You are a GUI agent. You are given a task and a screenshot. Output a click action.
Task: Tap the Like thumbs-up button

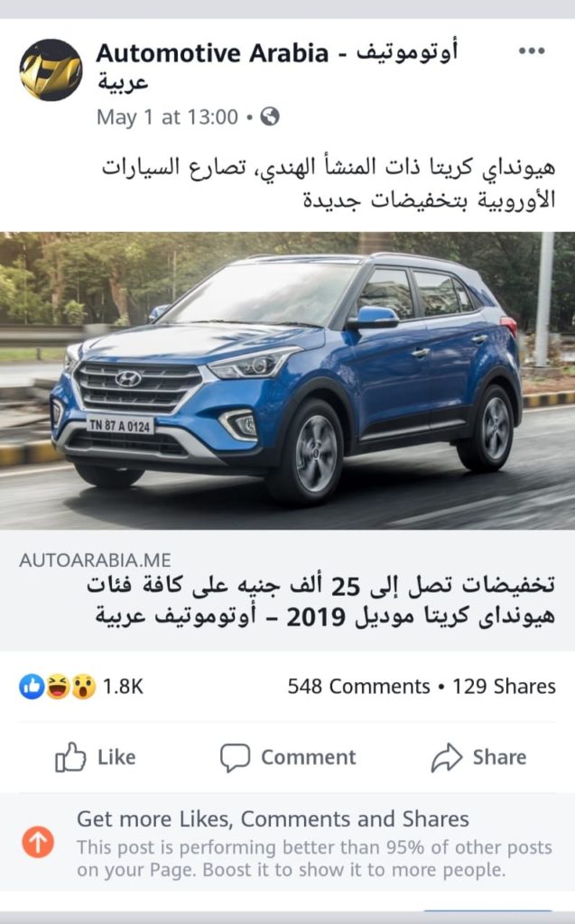coord(95,757)
